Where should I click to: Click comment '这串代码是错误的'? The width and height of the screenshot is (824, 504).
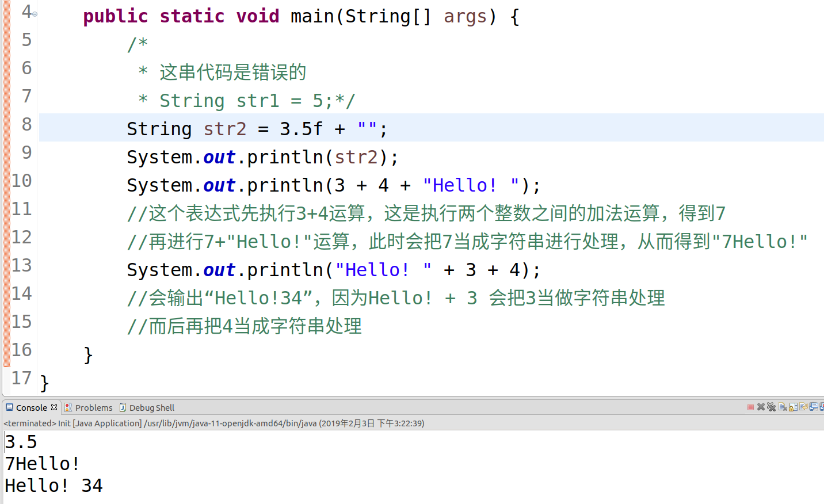(232, 72)
